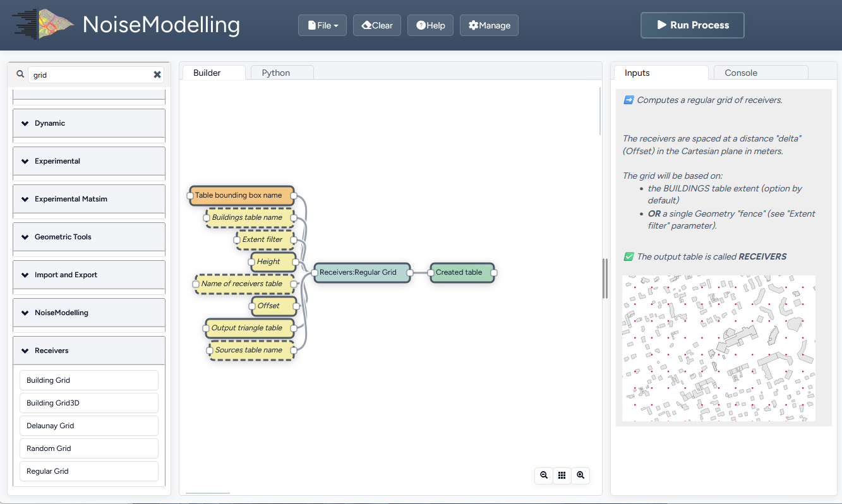Open the Manage gear button

(490, 25)
